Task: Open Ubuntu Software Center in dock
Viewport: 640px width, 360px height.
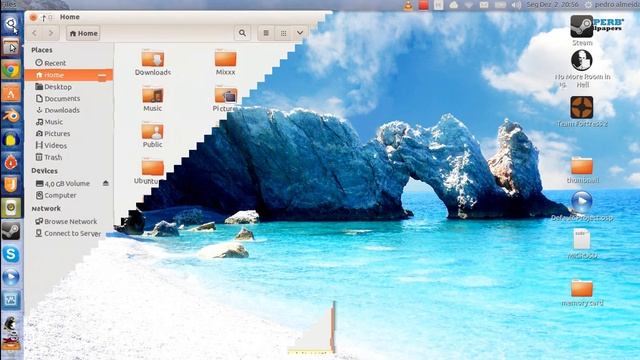Action: click(x=11, y=93)
